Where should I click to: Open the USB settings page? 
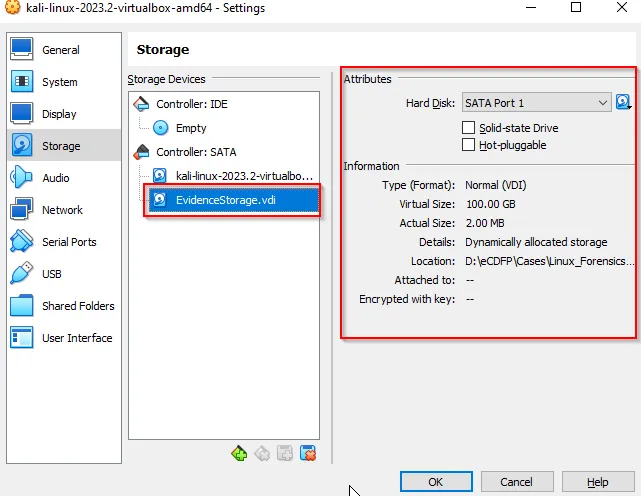coord(52,274)
